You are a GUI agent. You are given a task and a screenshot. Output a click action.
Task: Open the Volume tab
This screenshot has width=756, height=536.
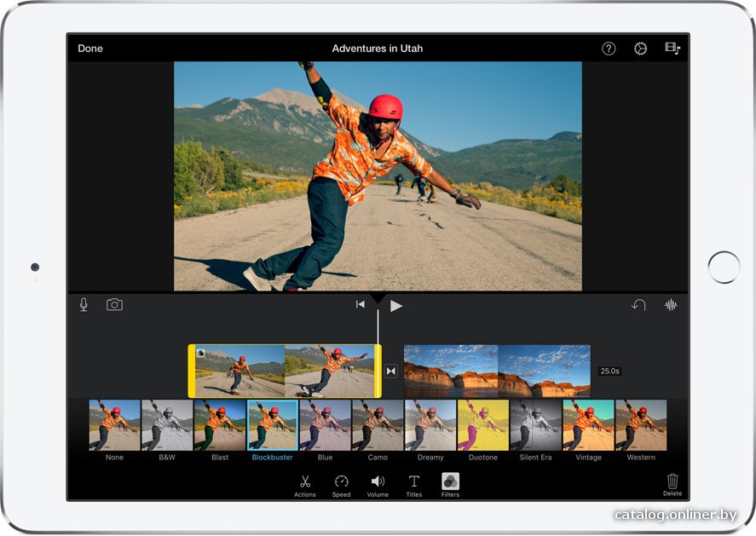(x=378, y=486)
